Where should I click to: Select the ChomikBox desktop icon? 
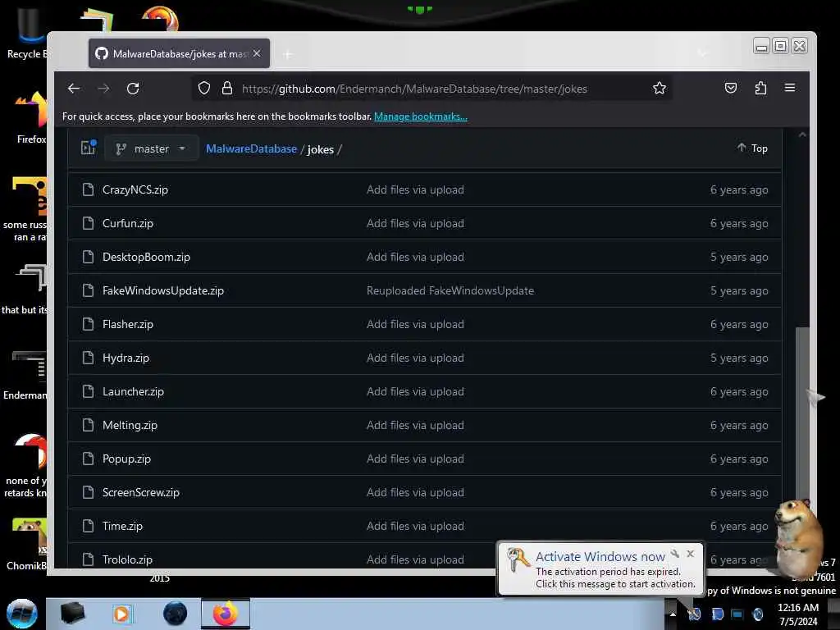27,544
